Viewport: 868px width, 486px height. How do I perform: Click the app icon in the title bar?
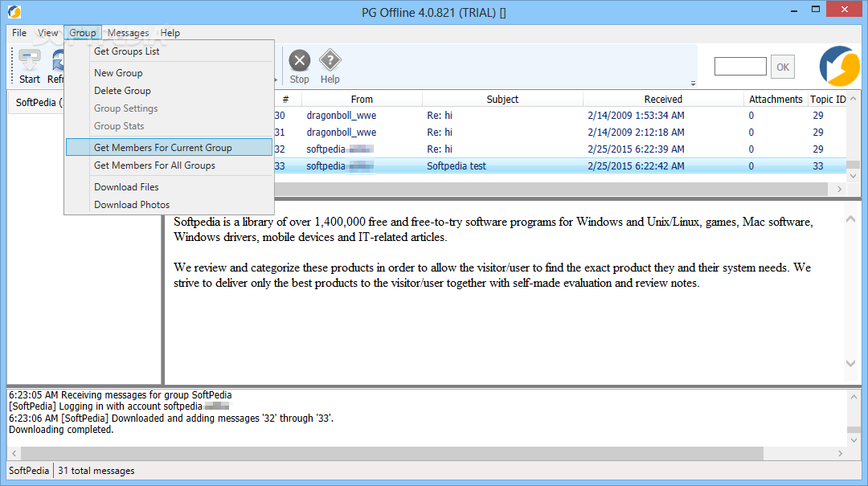pyautogui.click(x=14, y=11)
